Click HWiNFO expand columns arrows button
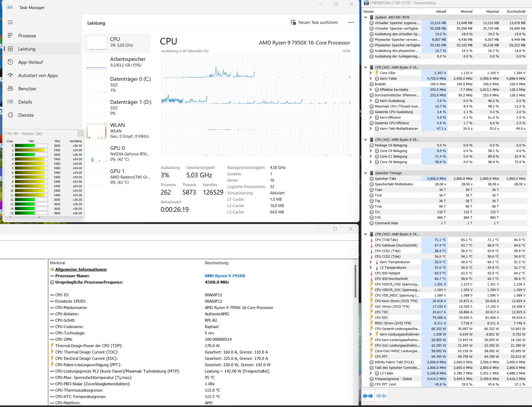The image size is (532, 407). (x=368, y=396)
